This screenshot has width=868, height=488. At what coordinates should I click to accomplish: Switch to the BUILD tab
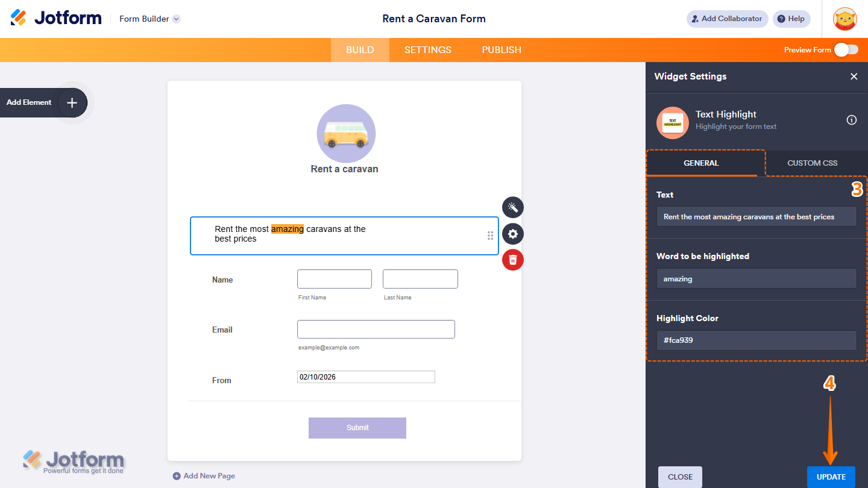coord(360,50)
